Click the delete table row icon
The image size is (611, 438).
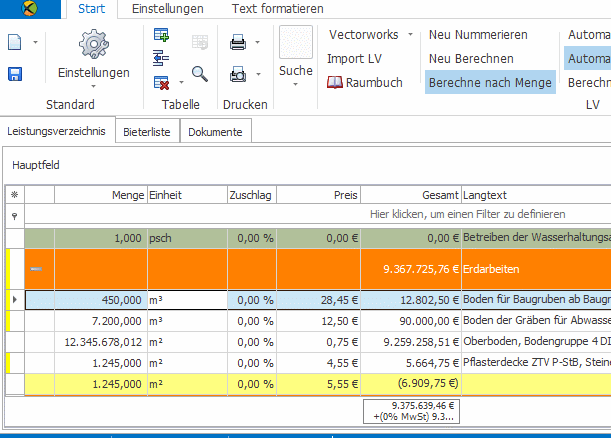click(x=161, y=82)
